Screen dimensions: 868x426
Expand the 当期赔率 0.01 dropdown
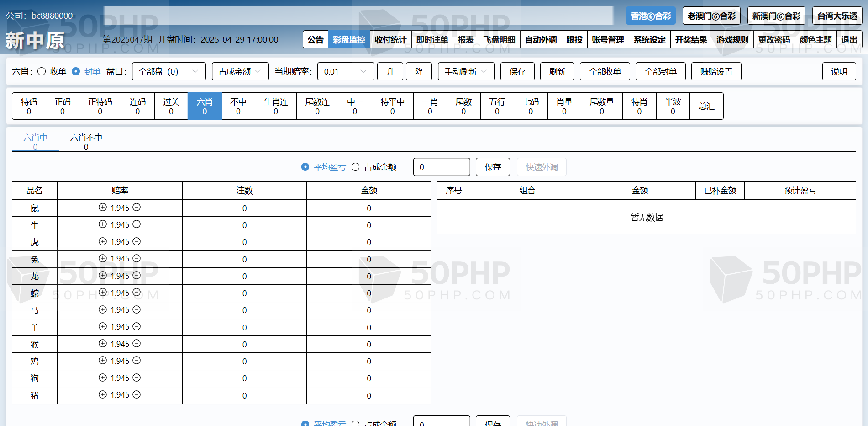pyautogui.click(x=345, y=71)
